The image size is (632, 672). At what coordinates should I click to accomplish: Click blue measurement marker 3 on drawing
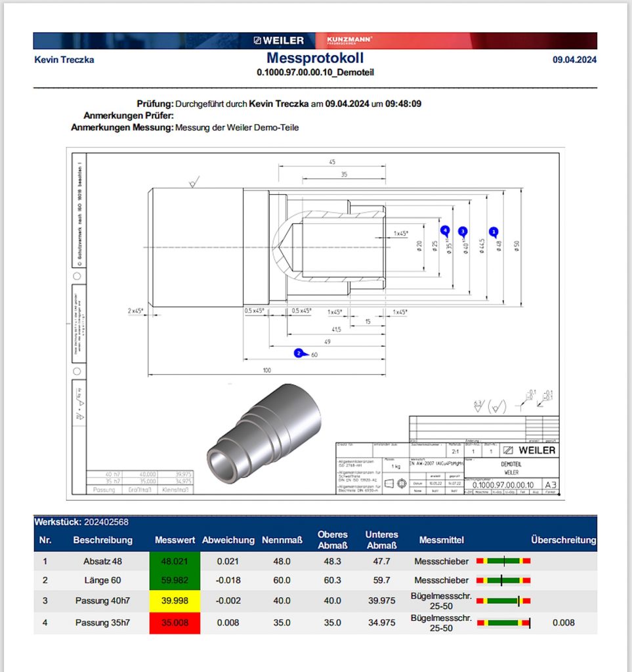[x=463, y=231]
